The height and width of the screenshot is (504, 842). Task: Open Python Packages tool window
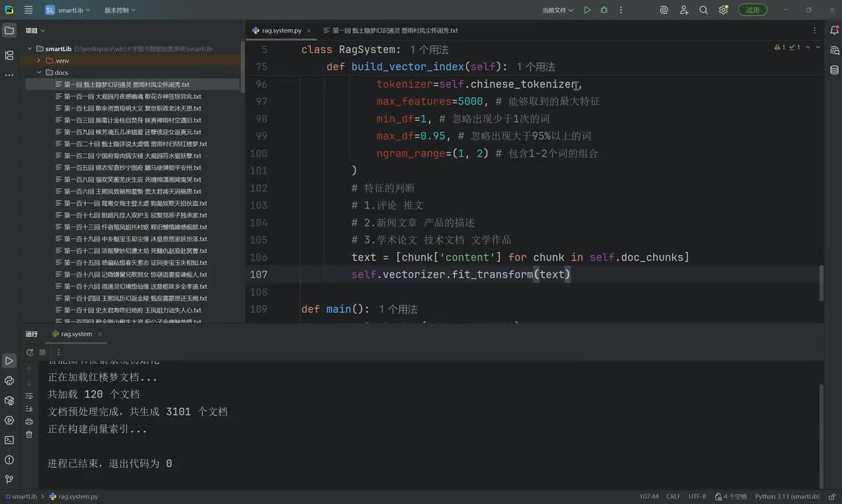9,400
